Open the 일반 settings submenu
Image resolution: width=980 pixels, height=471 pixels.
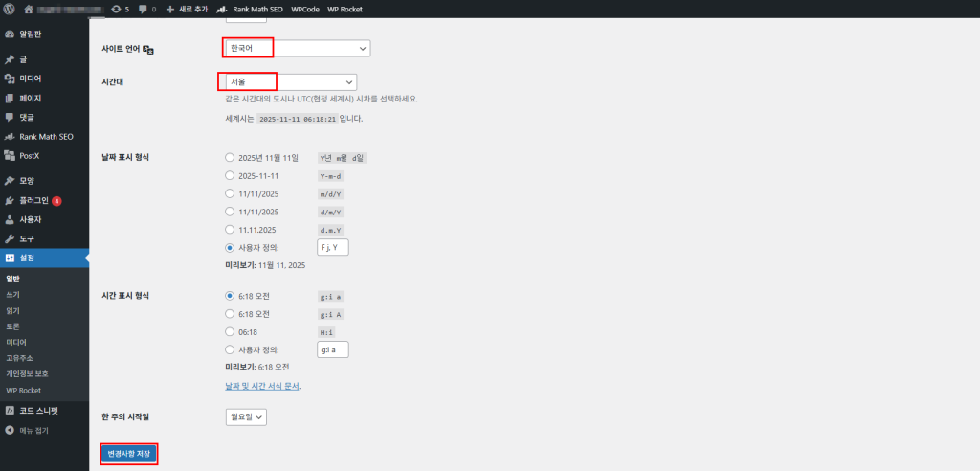click(13, 279)
